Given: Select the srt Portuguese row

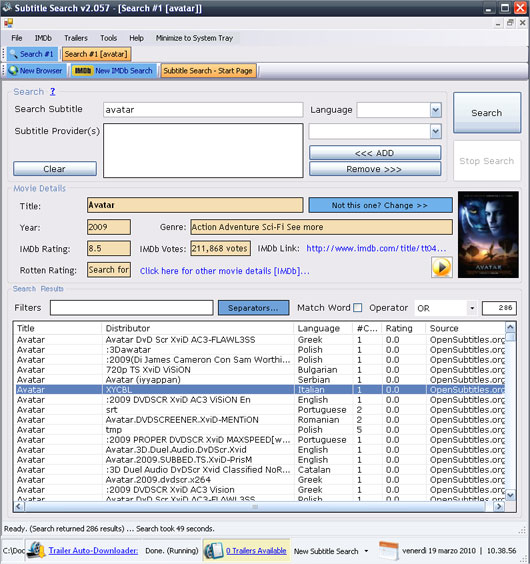Looking at the screenshot, I should tap(261, 410).
